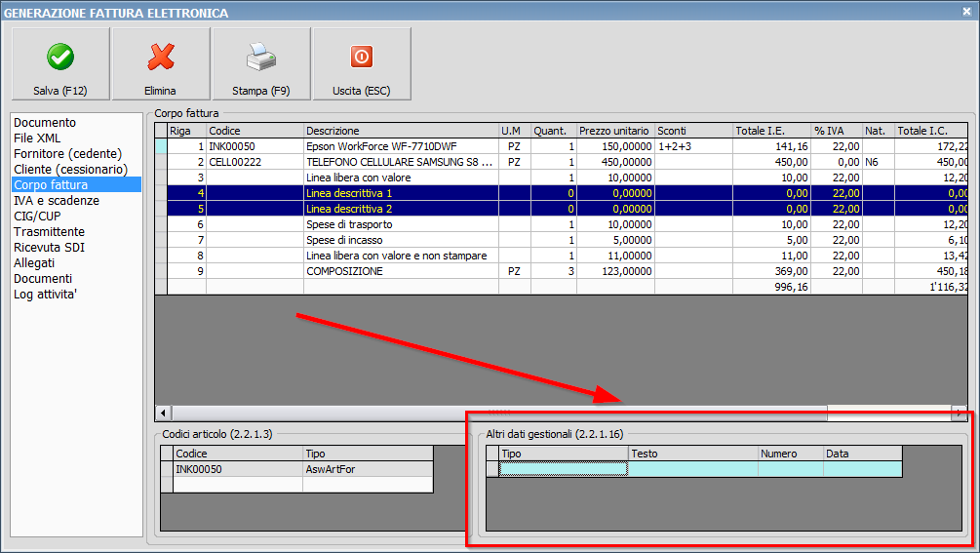This screenshot has width=980, height=553.
Task: Click the Prezzo unitario column header
Action: pos(614,131)
